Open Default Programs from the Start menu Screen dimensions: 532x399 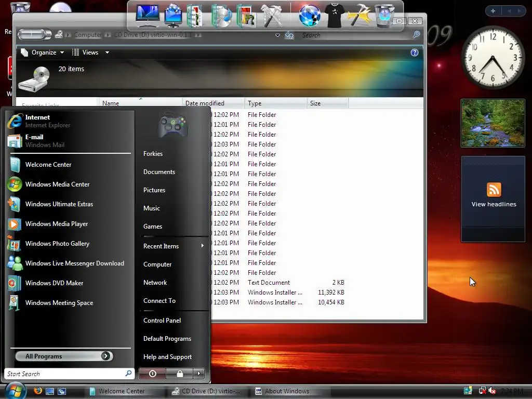(x=167, y=339)
